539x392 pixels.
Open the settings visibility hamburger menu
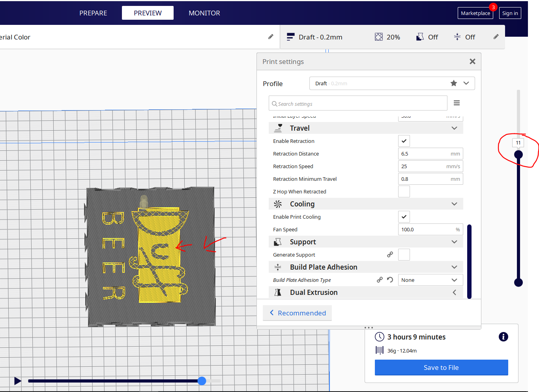(457, 103)
